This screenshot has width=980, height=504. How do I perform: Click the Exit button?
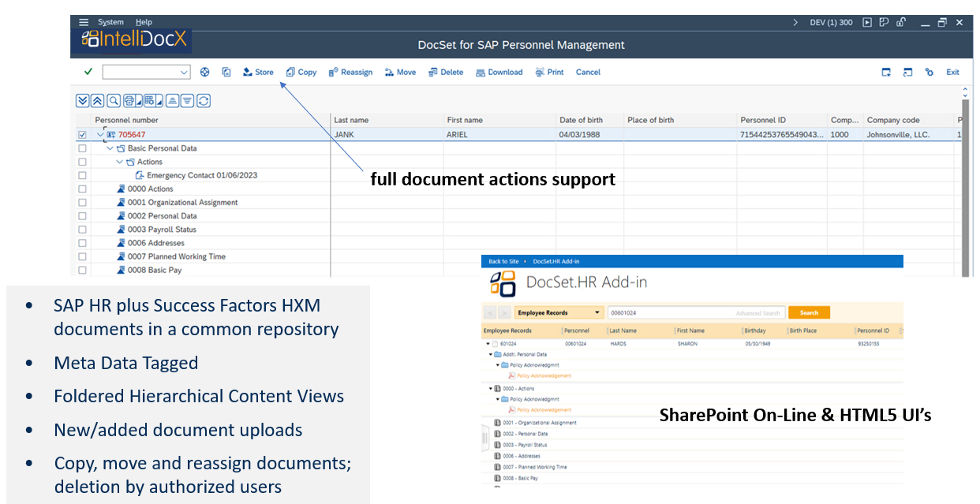pyautogui.click(x=953, y=72)
